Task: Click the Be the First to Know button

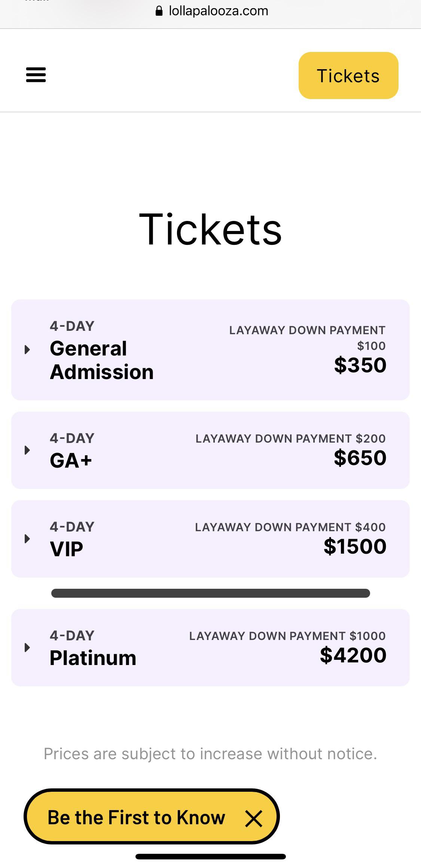Action: coord(137,818)
